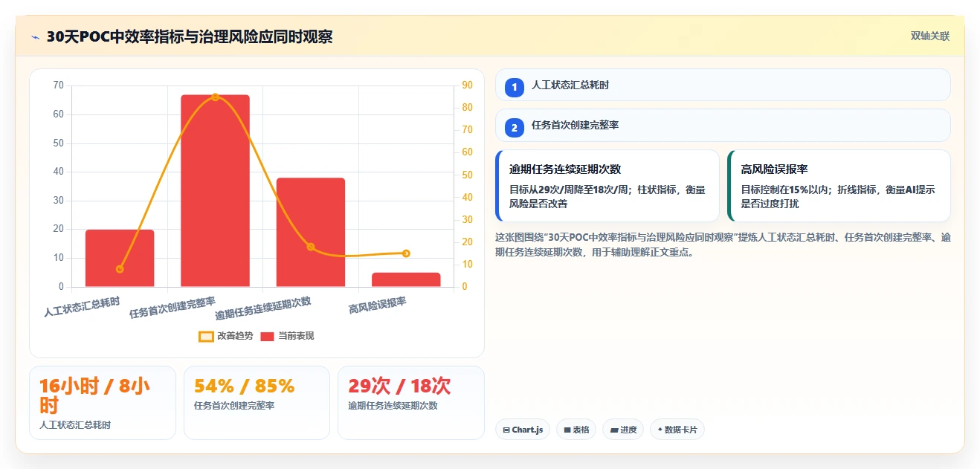Click the 高风险误报率 x-axis label
The image size is (980, 469).
(x=378, y=305)
